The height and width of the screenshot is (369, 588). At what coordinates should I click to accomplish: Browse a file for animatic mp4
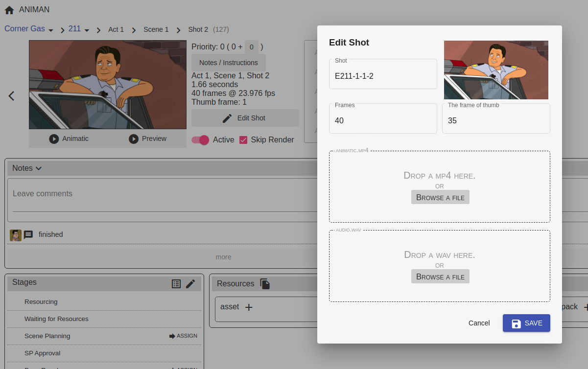point(440,197)
